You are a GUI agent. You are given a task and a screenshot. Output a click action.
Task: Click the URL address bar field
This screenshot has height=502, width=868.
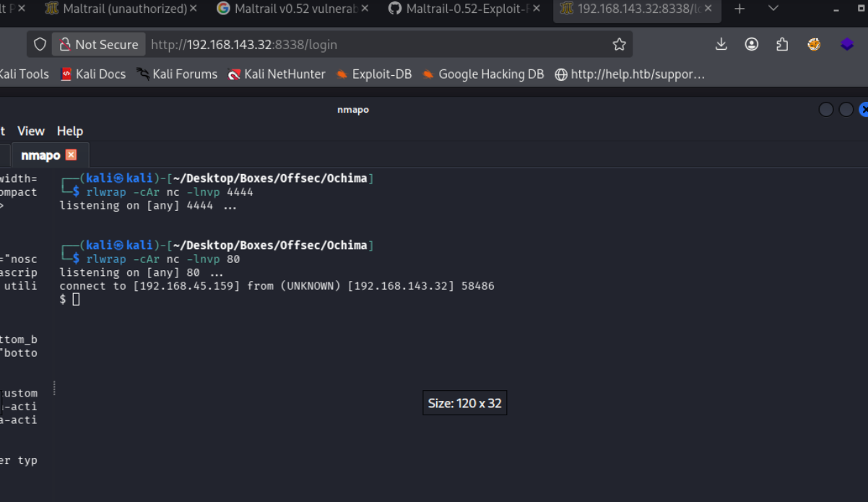click(x=376, y=45)
